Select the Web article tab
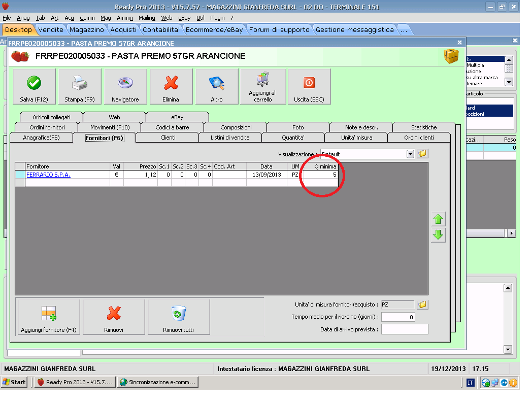This screenshot has width=532, height=408. click(114, 117)
